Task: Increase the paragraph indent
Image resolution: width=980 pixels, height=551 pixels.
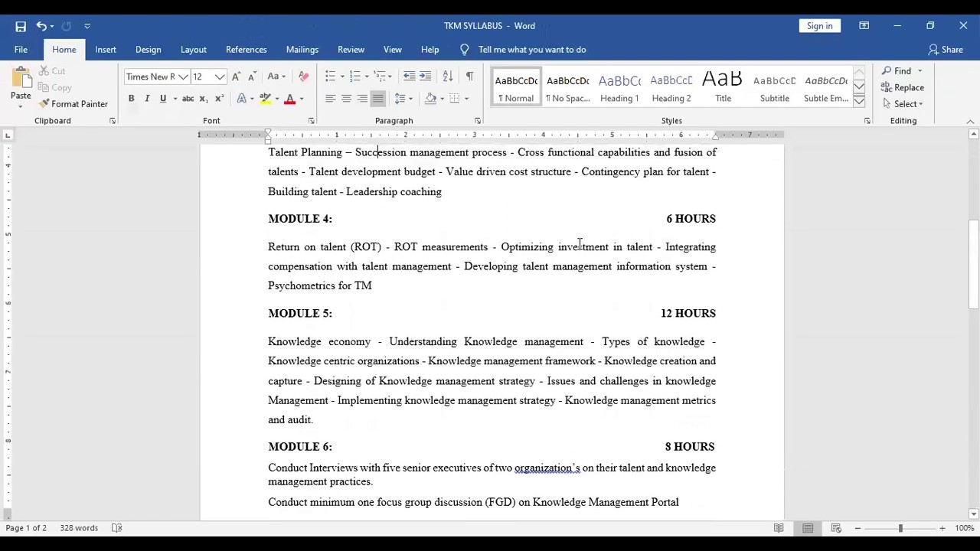Action: (x=425, y=77)
